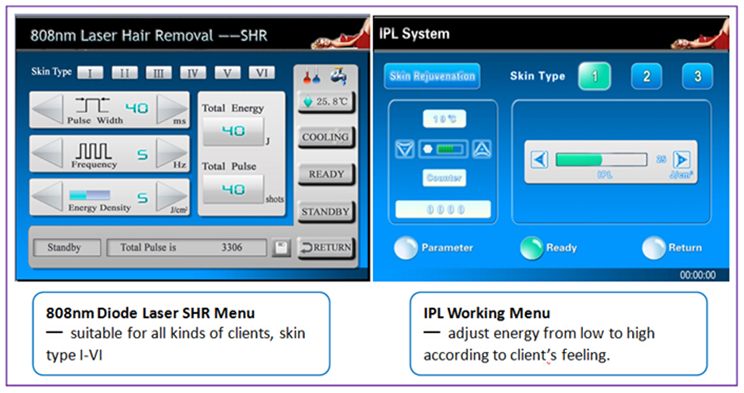Image resolution: width=744 pixels, height=393 pixels.
Task: Click the floppy disk save icon
Action: (281, 248)
